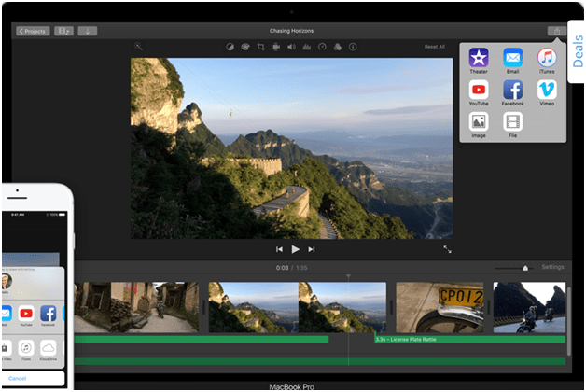Enter fullscreen playback with arrows icon
Screen dimensions: 586x392
[447, 249]
